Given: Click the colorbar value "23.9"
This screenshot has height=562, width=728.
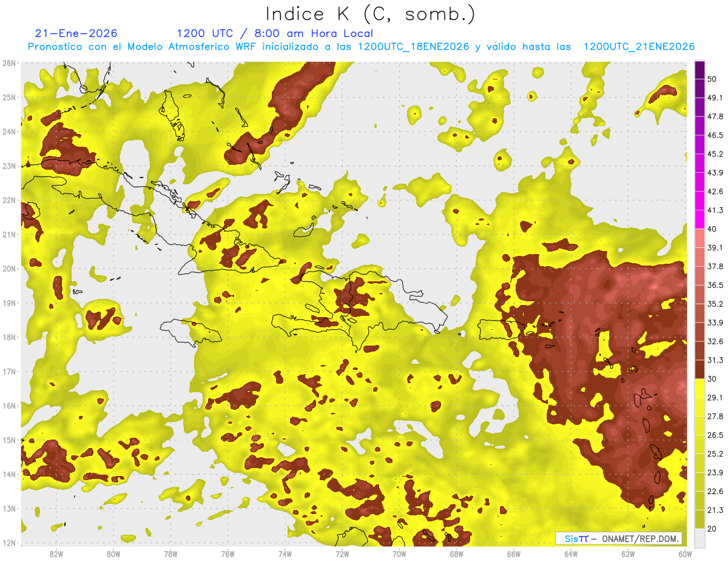Looking at the screenshot, I should [x=715, y=473].
